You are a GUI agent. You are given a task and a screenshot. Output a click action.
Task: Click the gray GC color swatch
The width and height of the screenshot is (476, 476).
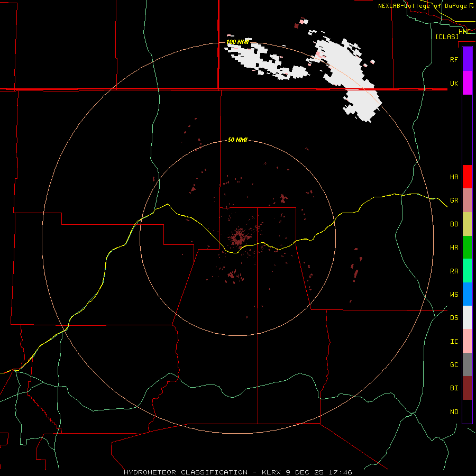click(x=467, y=364)
